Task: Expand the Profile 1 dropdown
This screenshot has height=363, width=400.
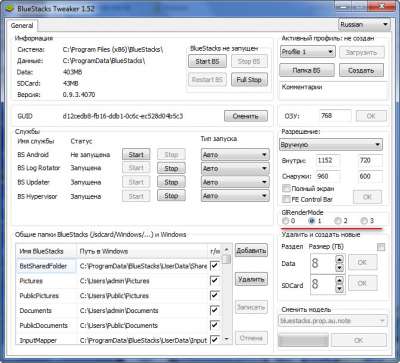Action: tap(307, 52)
